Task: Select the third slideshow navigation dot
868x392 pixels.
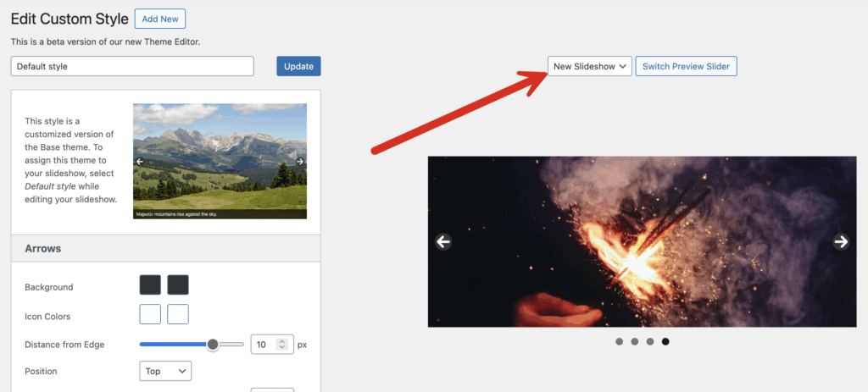Action: tap(650, 342)
